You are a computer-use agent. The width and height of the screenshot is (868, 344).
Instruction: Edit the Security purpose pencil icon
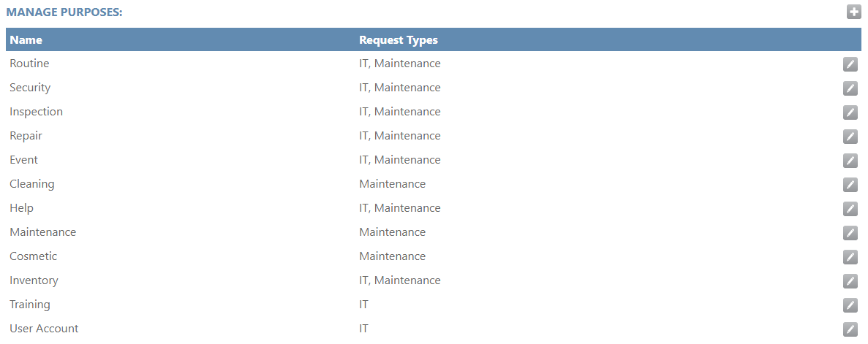(850, 88)
